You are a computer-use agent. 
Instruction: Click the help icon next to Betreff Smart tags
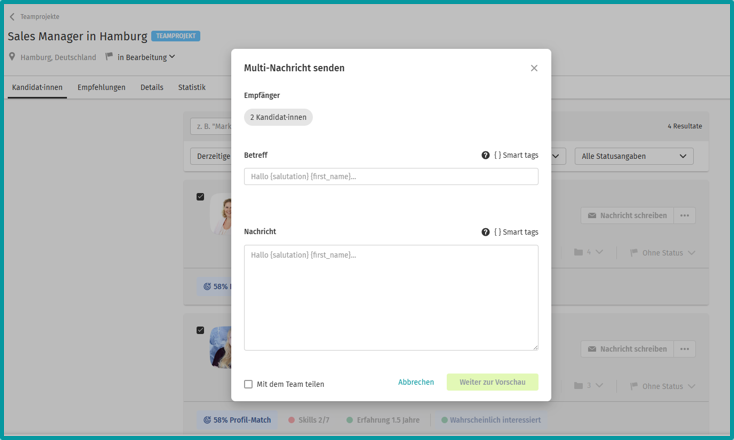[x=486, y=156]
